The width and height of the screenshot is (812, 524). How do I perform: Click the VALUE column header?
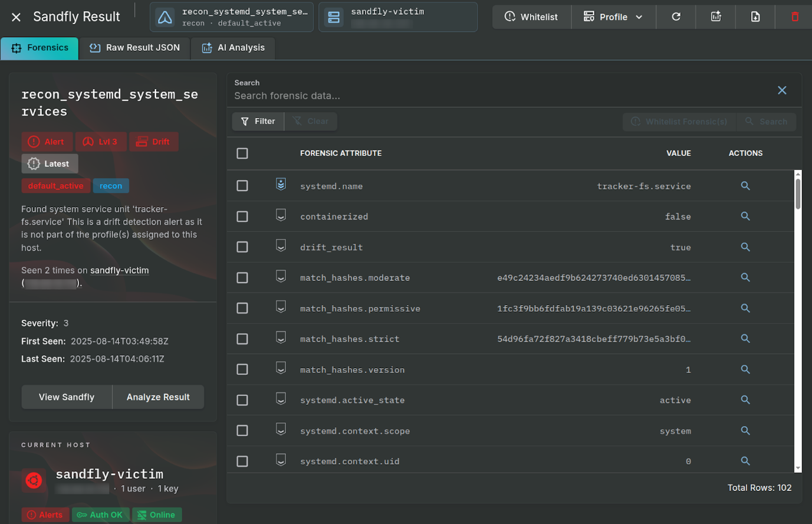tap(679, 153)
